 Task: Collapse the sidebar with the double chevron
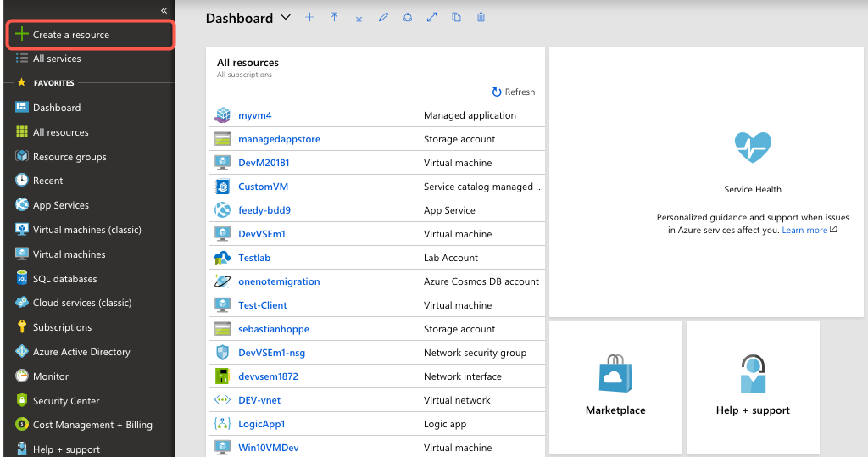[x=164, y=10]
